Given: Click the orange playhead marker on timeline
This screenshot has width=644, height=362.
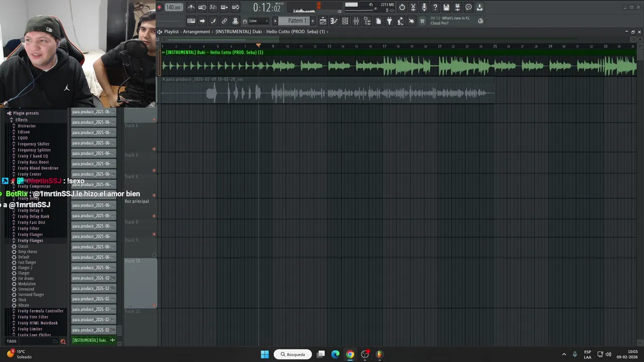Looking at the screenshot, I should pyautogui.click(x=259, y=45).
